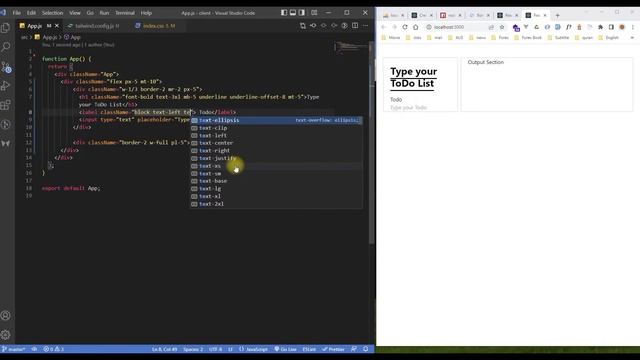Click the browser reload button
The height and width of the screenshot is (360, 640).
pos(404,27)
